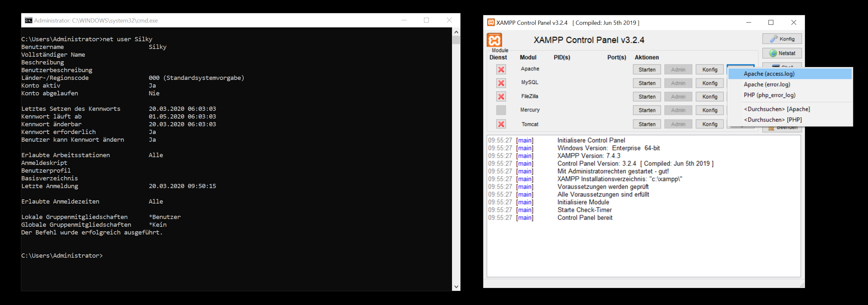Viewport: 868px width, 305px height.
Task: Maximize the XAMPP Control Panel window
Action: 771,23
